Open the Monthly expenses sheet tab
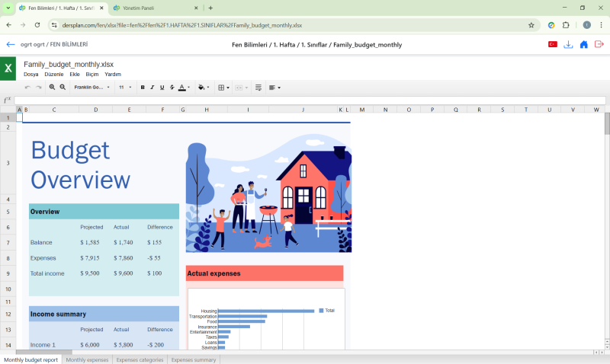 87,359
